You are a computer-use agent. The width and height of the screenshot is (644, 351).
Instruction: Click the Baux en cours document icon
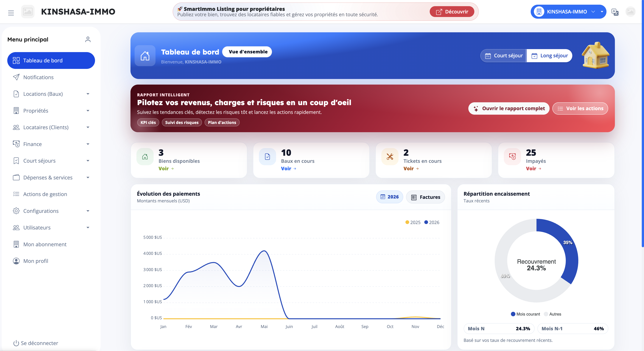pyautogui.click(x=267, y=157)
